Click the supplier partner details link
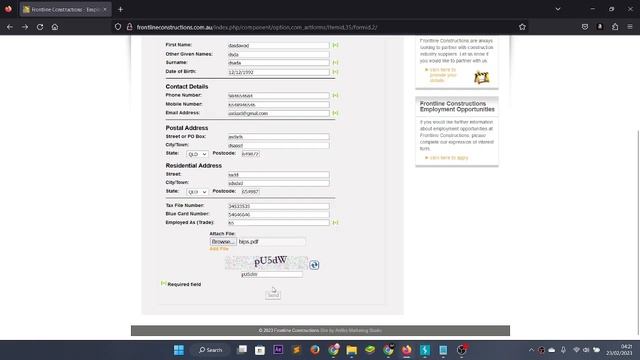The height and width of the screenshot is (360, 640). (x=443, y=75)
